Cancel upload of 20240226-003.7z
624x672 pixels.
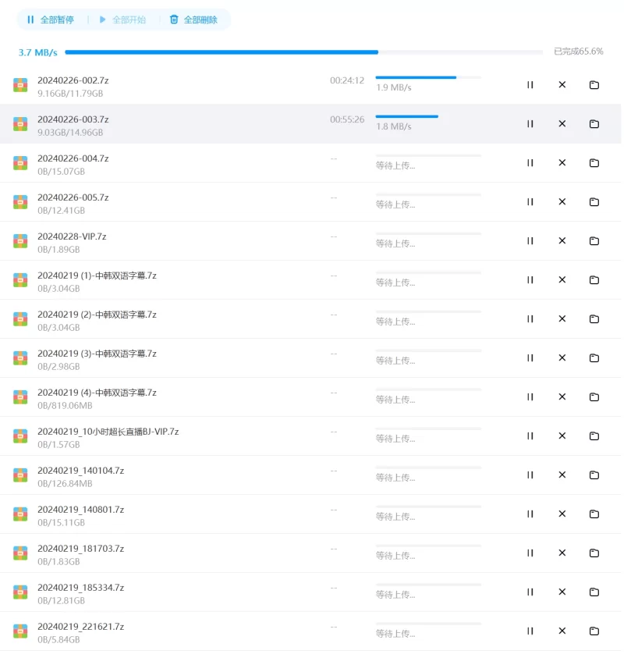[562, 124]
